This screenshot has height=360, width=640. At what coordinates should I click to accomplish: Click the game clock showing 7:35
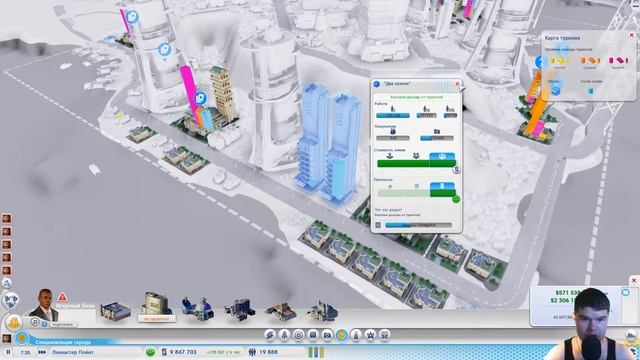(x=25, y=352)
